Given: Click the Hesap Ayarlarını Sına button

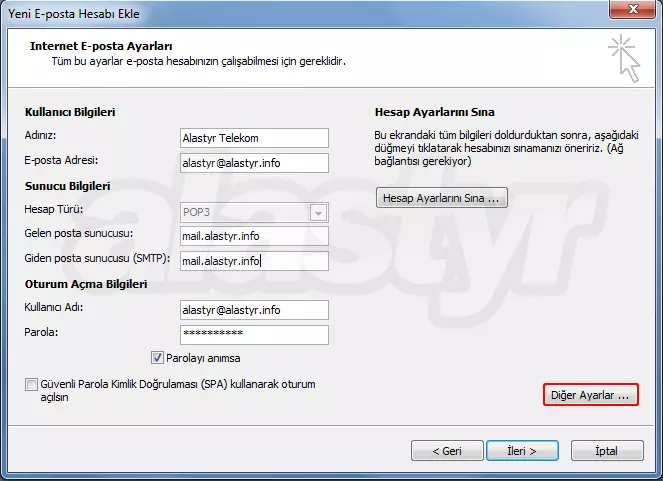Looking at the screenshot, I should 441,198.
